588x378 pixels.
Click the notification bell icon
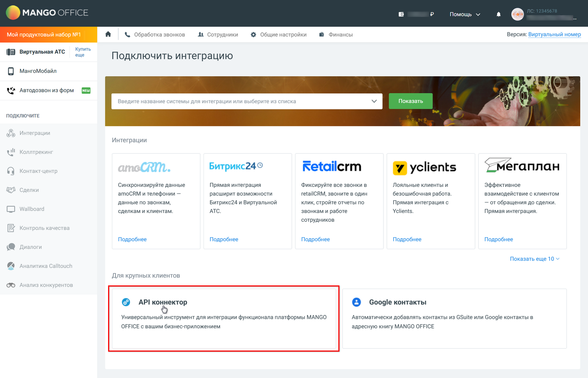point(498,14)
